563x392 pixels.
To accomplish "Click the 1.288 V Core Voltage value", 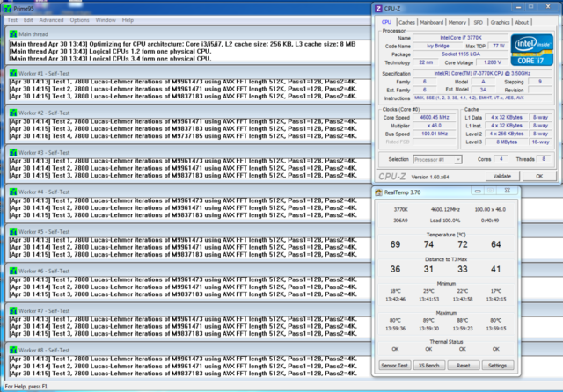I will click(493, 62).
